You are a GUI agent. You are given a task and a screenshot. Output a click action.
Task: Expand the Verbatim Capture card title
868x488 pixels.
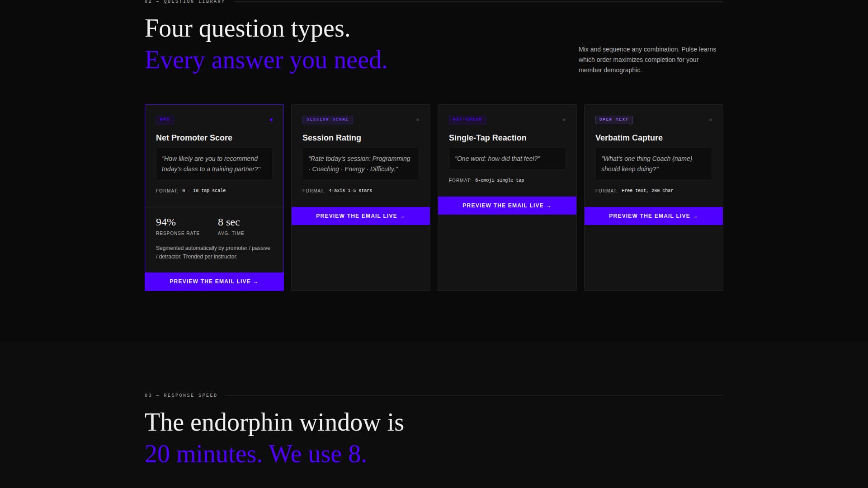tap(628, 138)
